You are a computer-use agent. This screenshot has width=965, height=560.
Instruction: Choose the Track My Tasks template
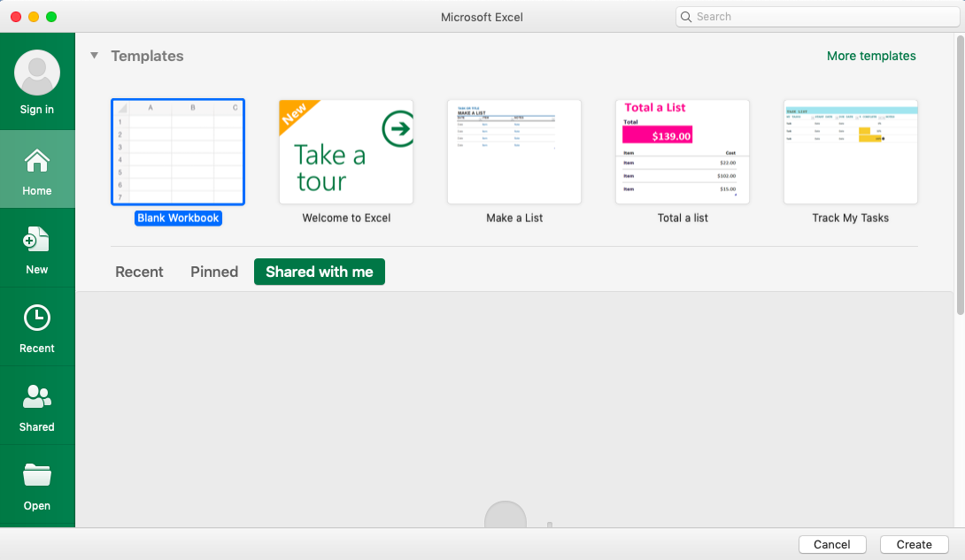851,152
